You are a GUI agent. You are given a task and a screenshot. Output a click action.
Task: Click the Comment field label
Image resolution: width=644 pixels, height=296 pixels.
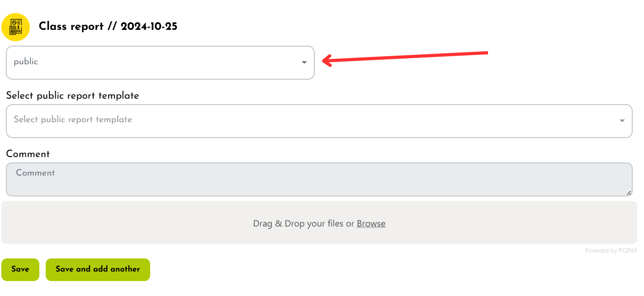[x=28, y=154]
